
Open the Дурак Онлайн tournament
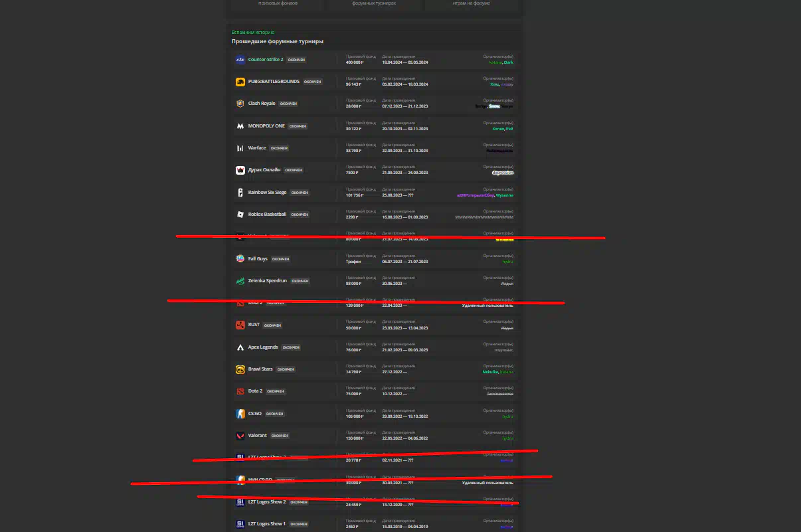pyautogui.click(x=264, y=170)
